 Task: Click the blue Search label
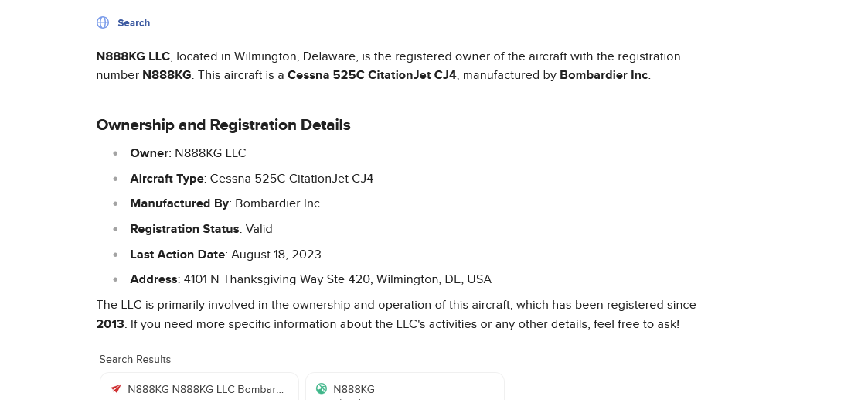click(x=134, y=23)
